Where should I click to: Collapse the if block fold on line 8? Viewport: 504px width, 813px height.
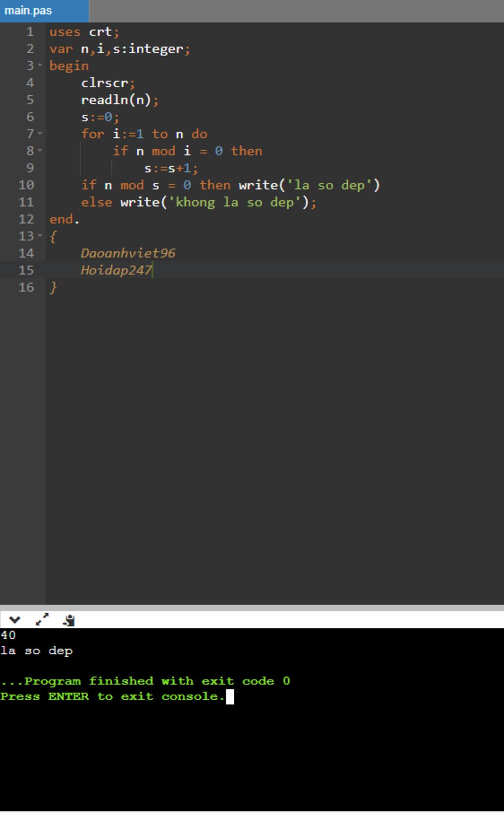click(x=40, y=151)
